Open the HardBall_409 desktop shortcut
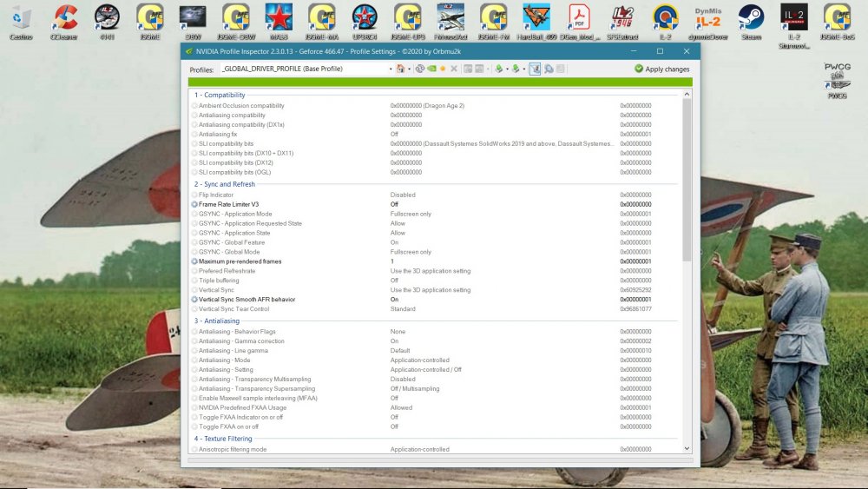Viewport: 868px width, 489px height. coord(536,23)
